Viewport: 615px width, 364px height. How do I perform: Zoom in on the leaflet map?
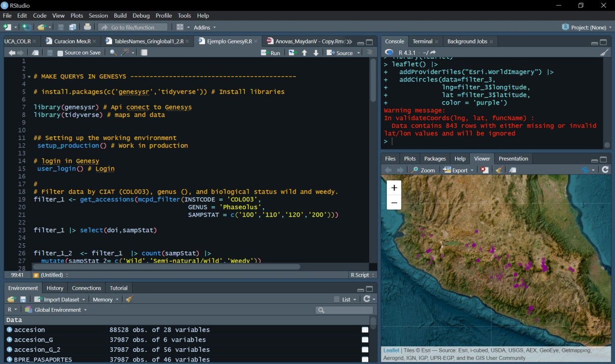pos(394,188)
